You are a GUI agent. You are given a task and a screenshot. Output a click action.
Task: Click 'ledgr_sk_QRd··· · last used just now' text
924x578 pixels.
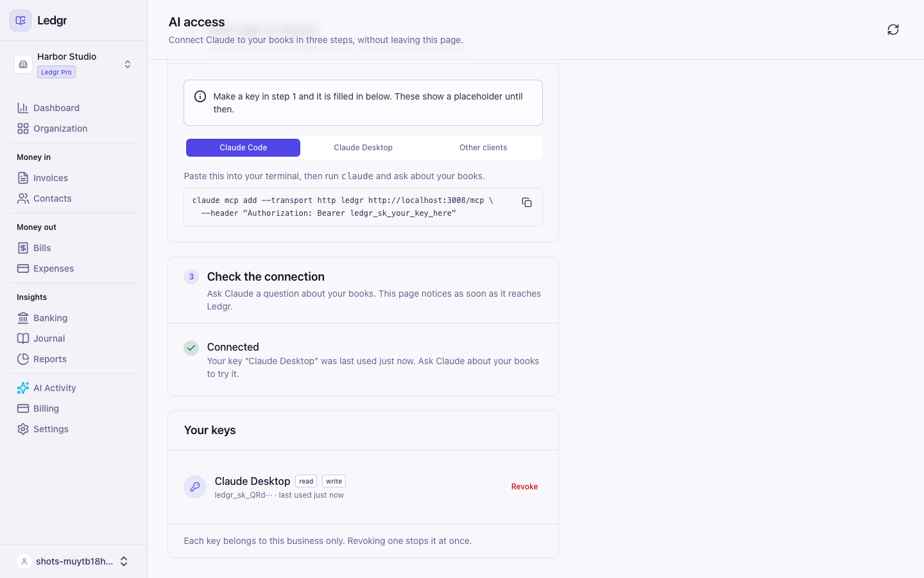click(279, 495)
